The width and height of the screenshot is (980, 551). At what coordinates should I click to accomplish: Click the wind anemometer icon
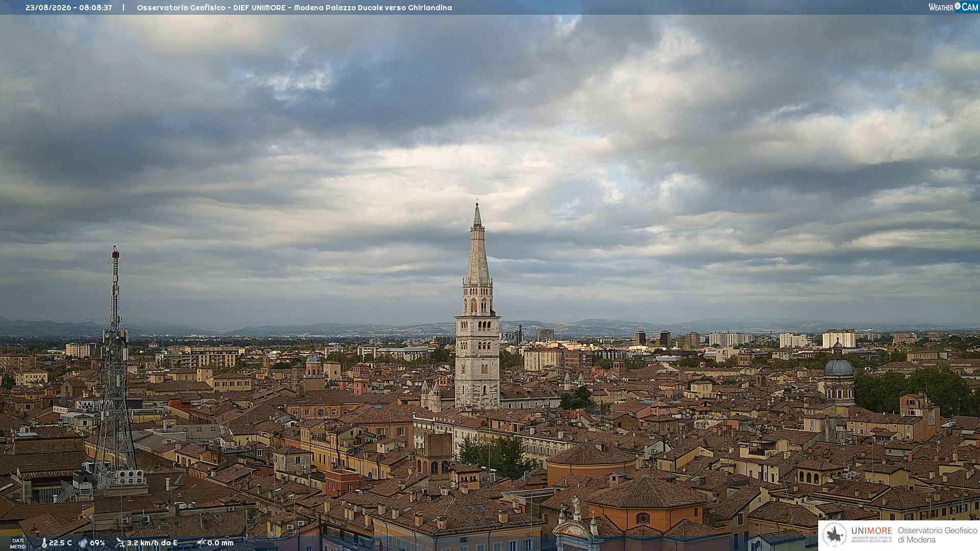[120, 543]
